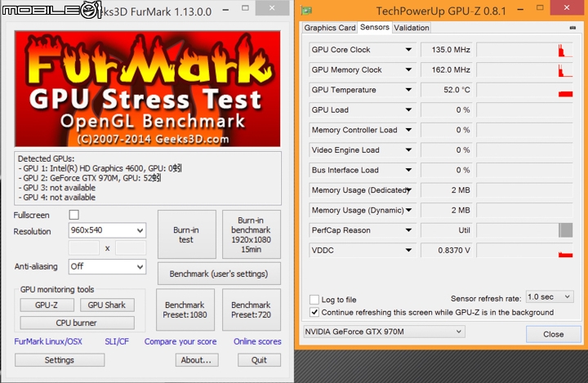Expand the GPU Temperature sensor dropdown
The image size is (588, 383).
pos(409,90)
